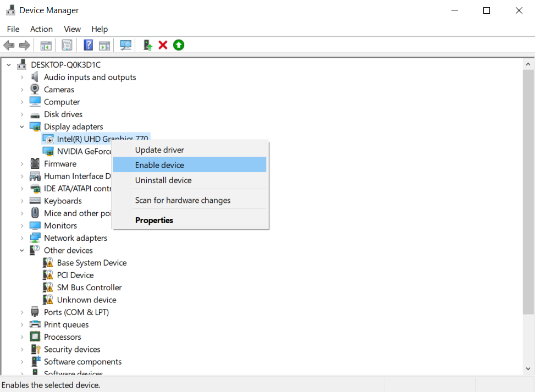Click the blue Help question mark icon

click(x=88, y=45)
